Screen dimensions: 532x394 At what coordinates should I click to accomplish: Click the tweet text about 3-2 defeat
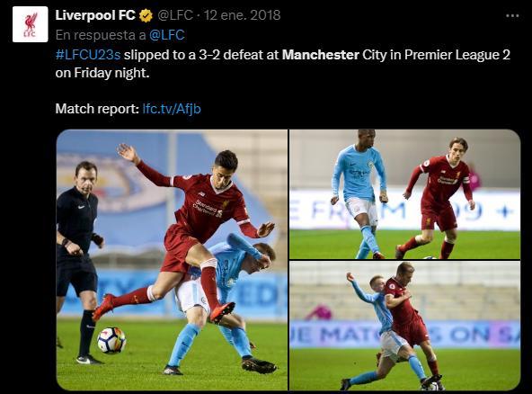click(x=282, y=64)
